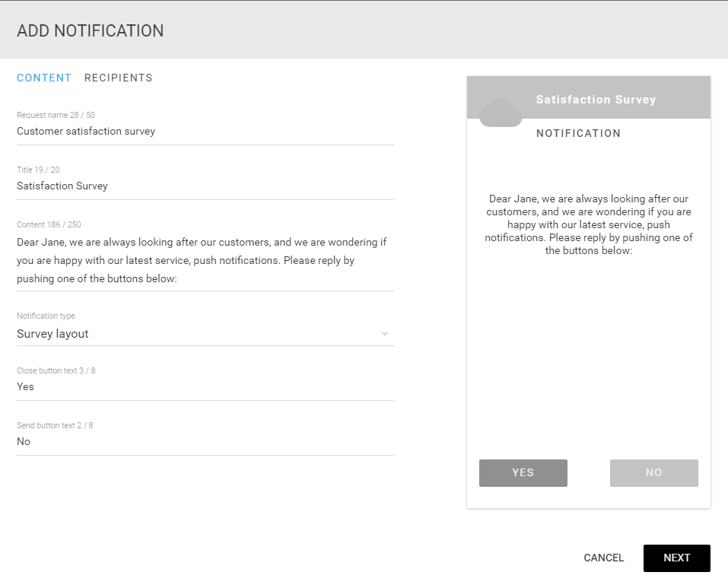Click the Notification type field label
Viewport: 728px width, 588px height.
tap(46, 316)
